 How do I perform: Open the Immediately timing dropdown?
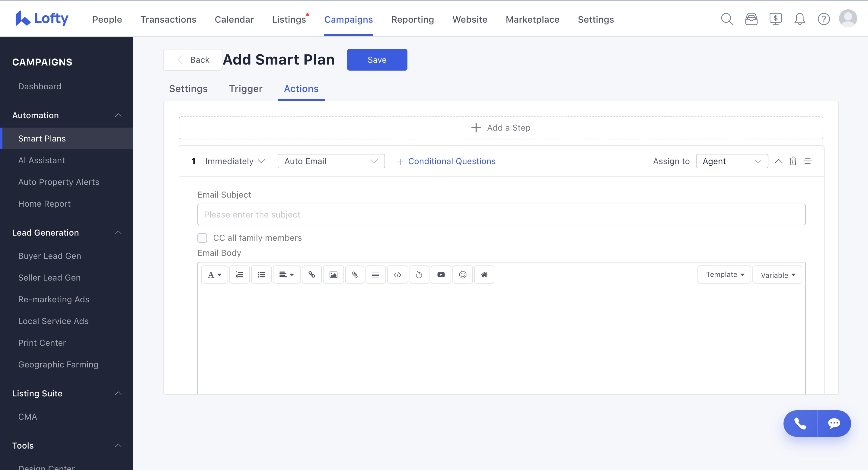pyautogui.click(x=235, y=161)
